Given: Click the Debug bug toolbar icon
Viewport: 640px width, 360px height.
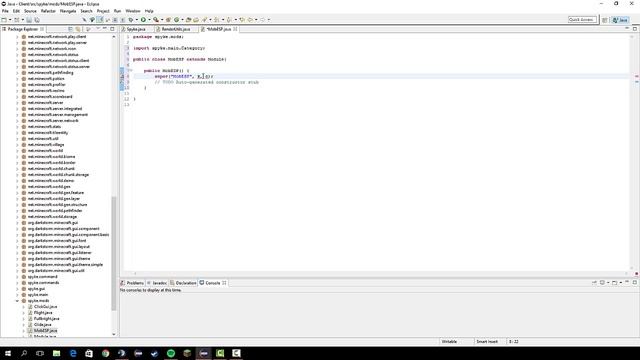Looking at the screenshot, I should pyautogui.click(x=131, y=20).
